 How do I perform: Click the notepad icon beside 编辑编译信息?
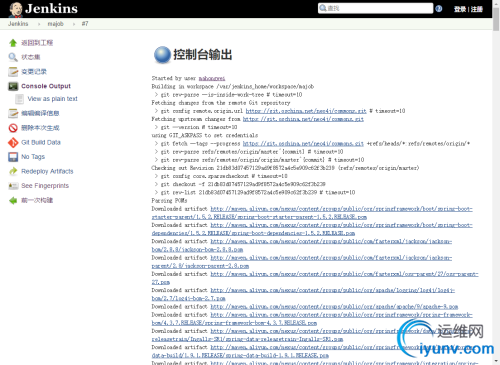click(13, 113)
